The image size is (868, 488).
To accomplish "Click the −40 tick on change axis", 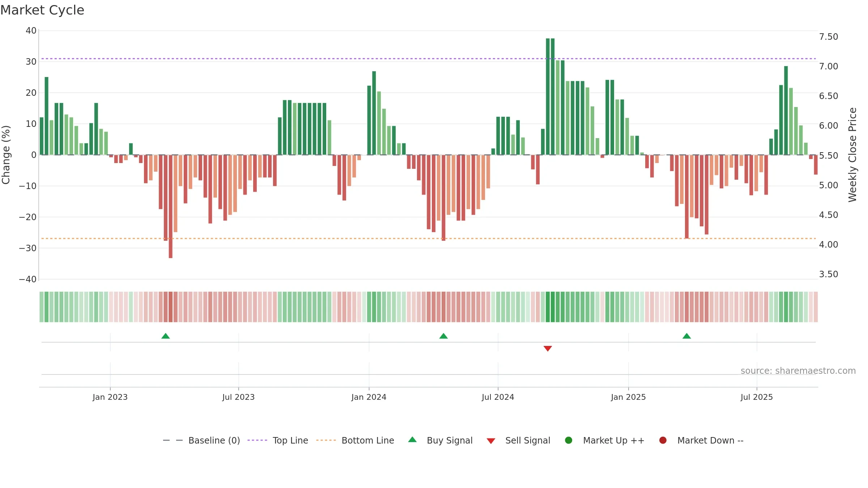I will 28,279.
